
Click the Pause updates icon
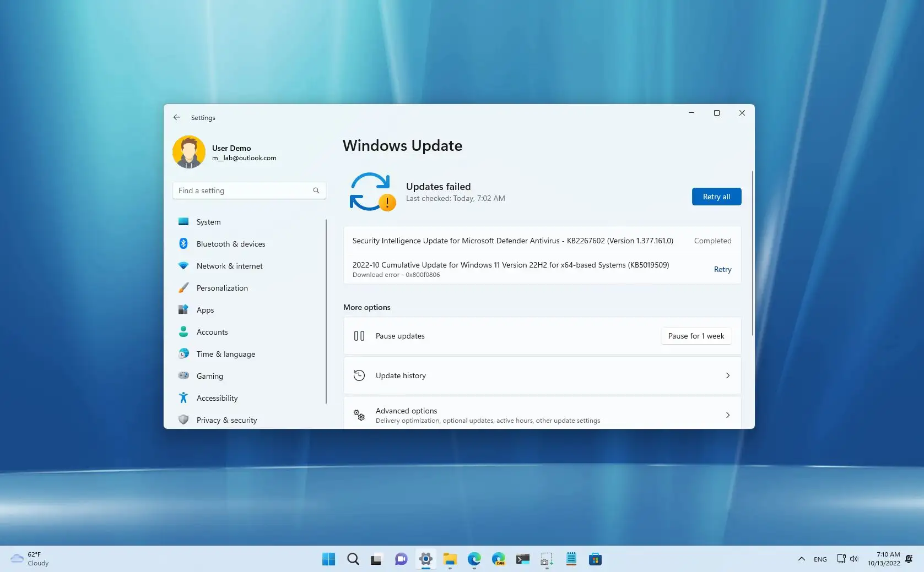pos(359,336)
